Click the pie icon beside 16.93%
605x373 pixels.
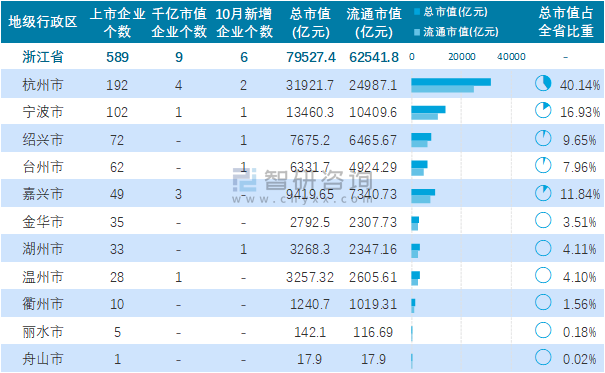click(x=543, y=111)
